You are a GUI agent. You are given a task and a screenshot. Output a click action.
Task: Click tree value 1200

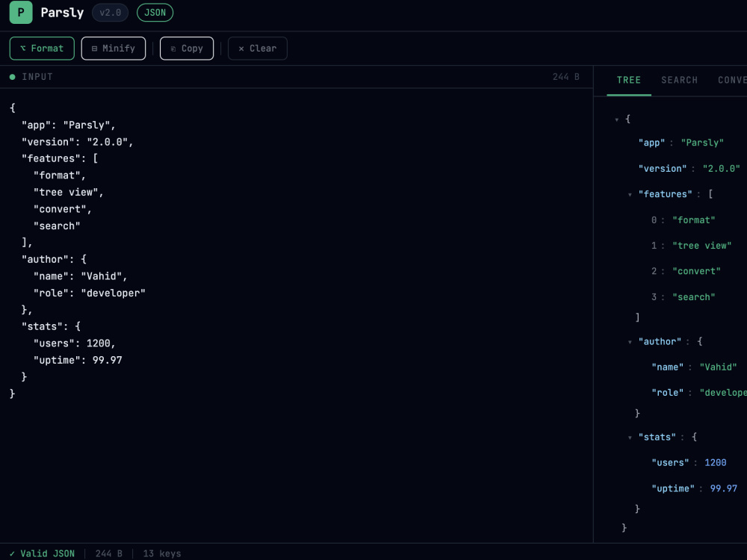tap(715, 463)
